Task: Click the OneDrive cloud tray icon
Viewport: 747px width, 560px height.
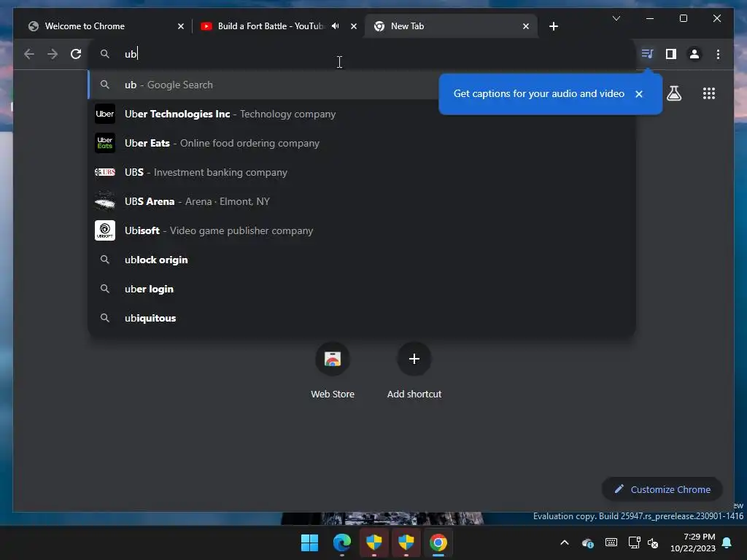Action: [x=588, y=542]
